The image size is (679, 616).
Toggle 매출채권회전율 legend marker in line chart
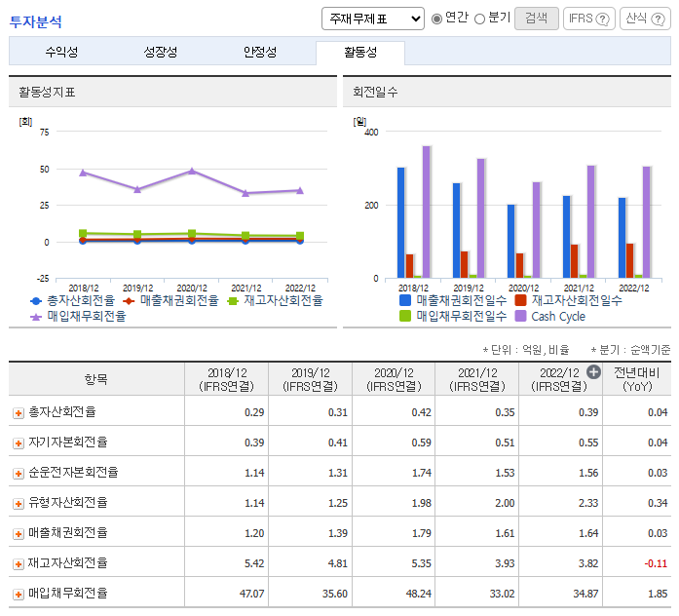[129, 301]
